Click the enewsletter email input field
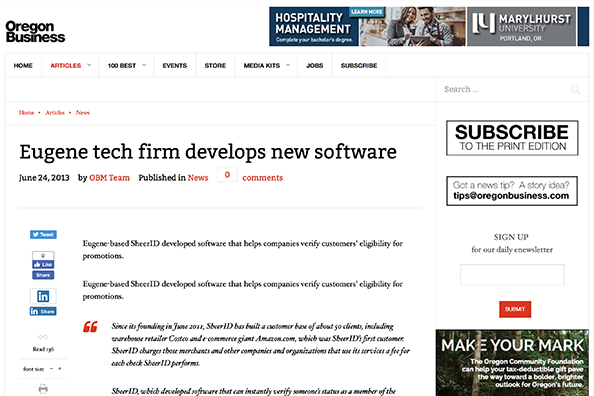 (x=512, y=275)
